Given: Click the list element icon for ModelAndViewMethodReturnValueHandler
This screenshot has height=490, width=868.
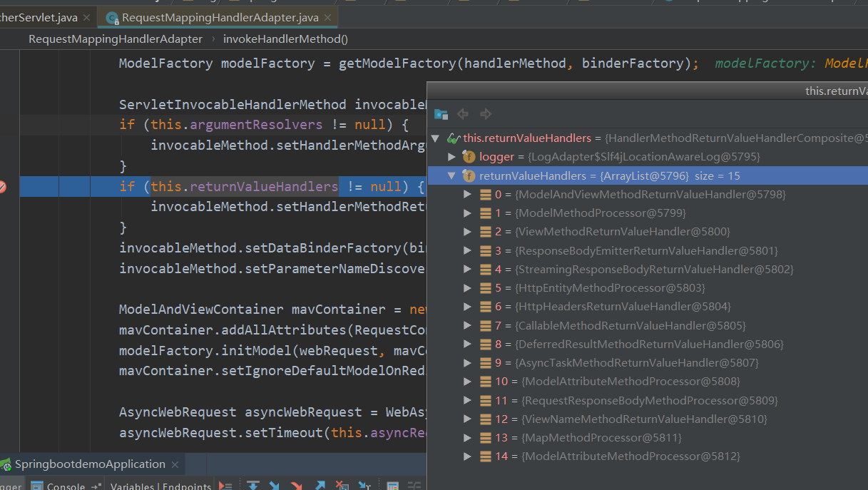Looking at the screenshot, I should pyautogui.click(x=486, y=194).
